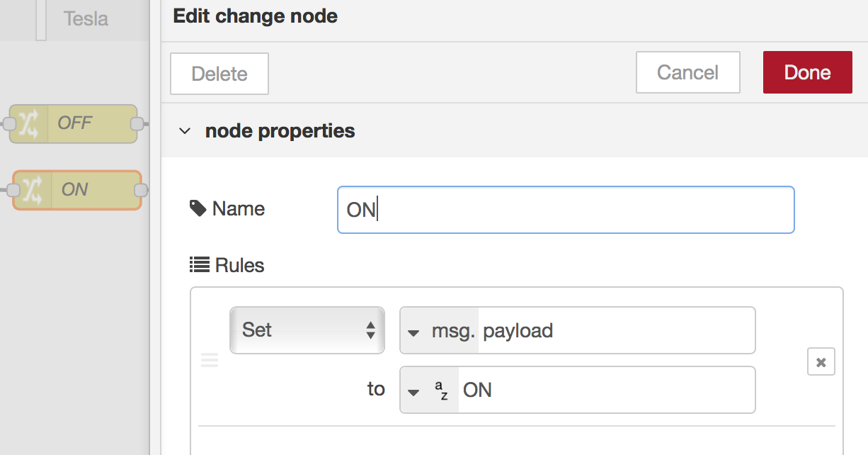Click the ON node output port
Viewport: 868px width, 455px height.
click(x=140, y=190)
